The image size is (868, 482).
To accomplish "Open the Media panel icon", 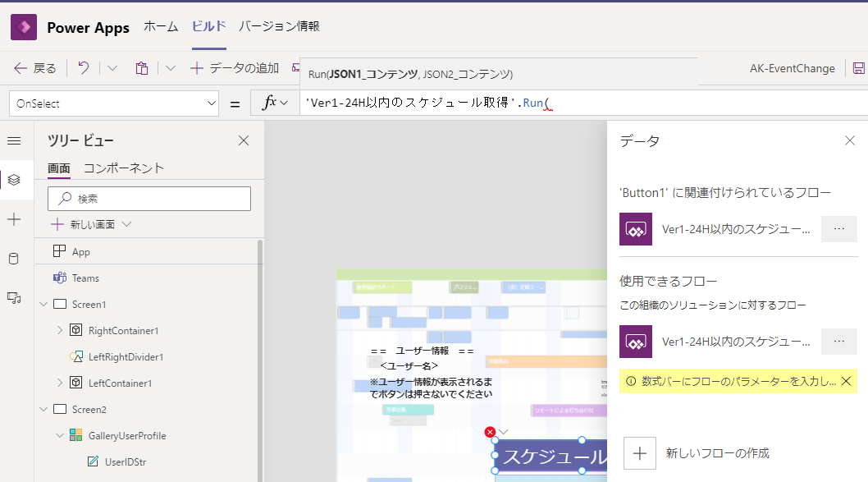I will pos(15,297).
